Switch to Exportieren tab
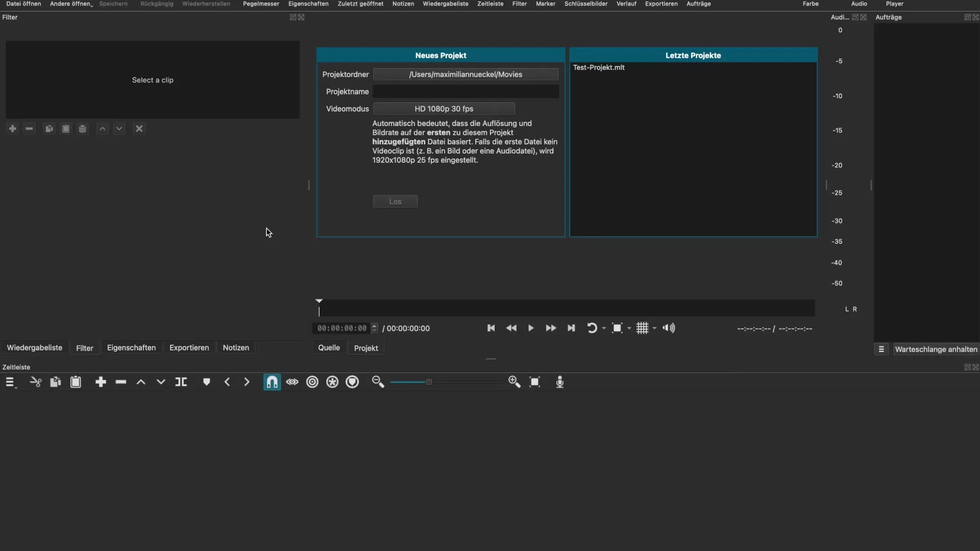 tap(189, 348)
